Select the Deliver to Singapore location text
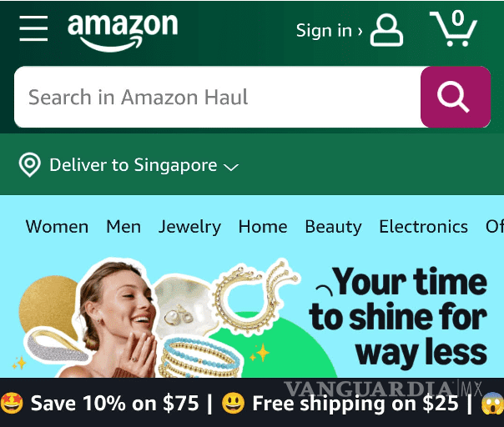 pos(134,165)
